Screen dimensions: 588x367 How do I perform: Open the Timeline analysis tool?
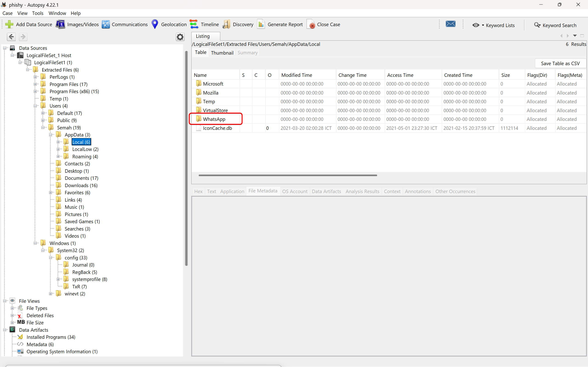click(x=204, y=24)
